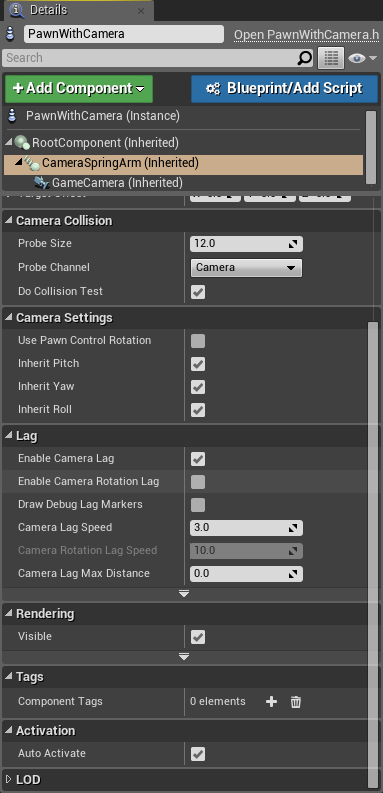The height and width of the screenshot is (793, 383).
Task: Open the property matrix grid icon
Action: click(331, 58)
